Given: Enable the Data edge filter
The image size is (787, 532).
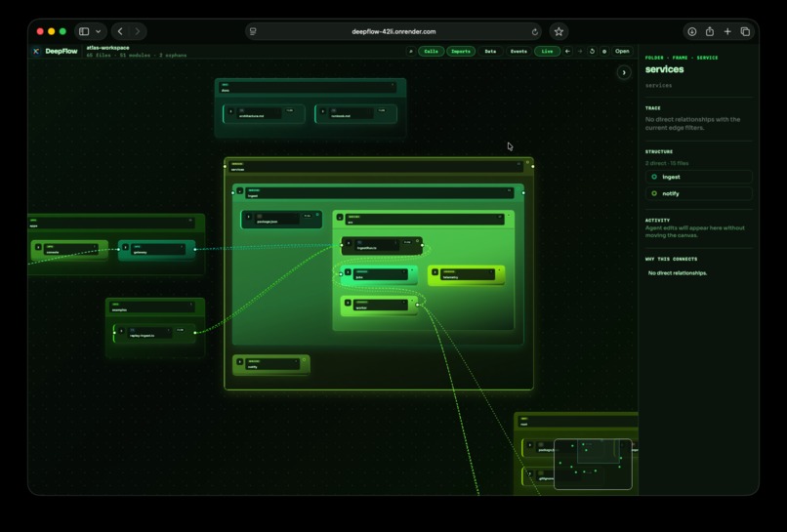Looking at the screenshot, I should 490,51.
